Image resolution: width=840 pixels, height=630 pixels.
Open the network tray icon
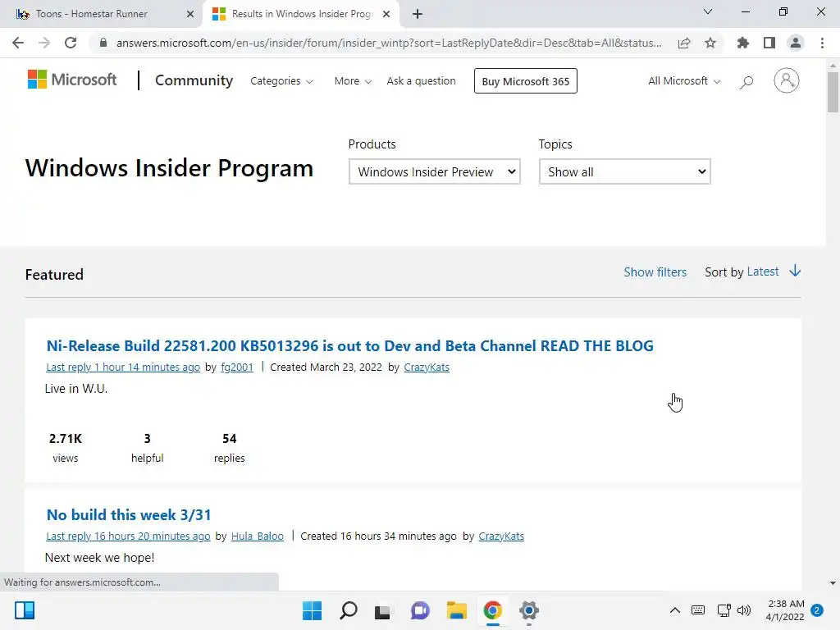coord(724,610)
